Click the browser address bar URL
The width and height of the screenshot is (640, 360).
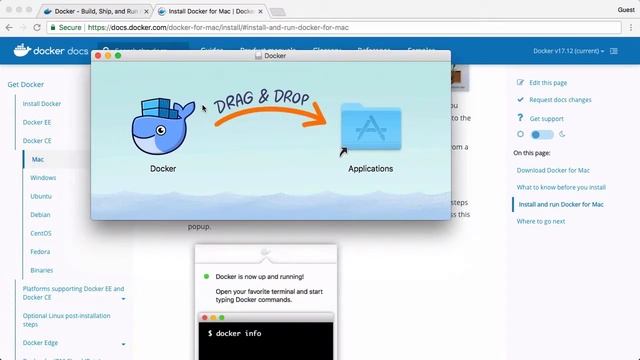point(218,27)
